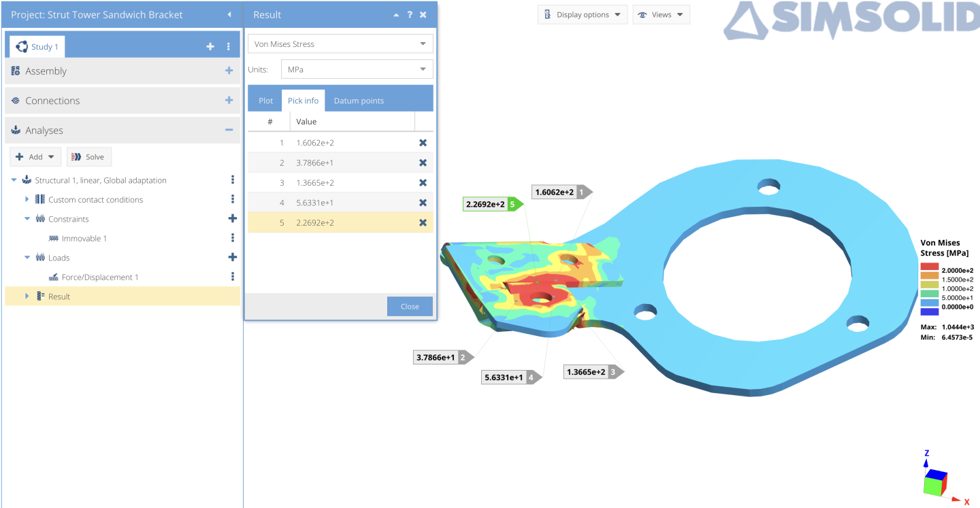Add a constraint with the plus icon
This screenshot has width=980, height=508.
click(x=233, y=219)
